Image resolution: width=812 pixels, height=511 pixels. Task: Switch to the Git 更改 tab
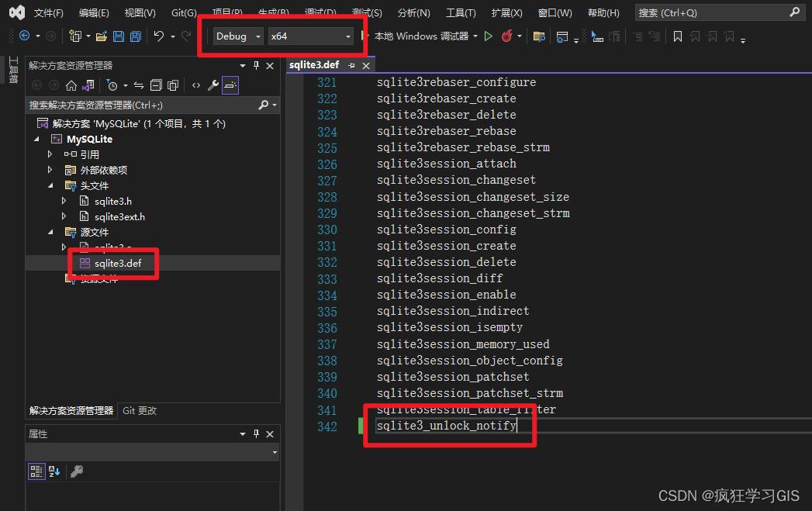click(x=140, y=410)
